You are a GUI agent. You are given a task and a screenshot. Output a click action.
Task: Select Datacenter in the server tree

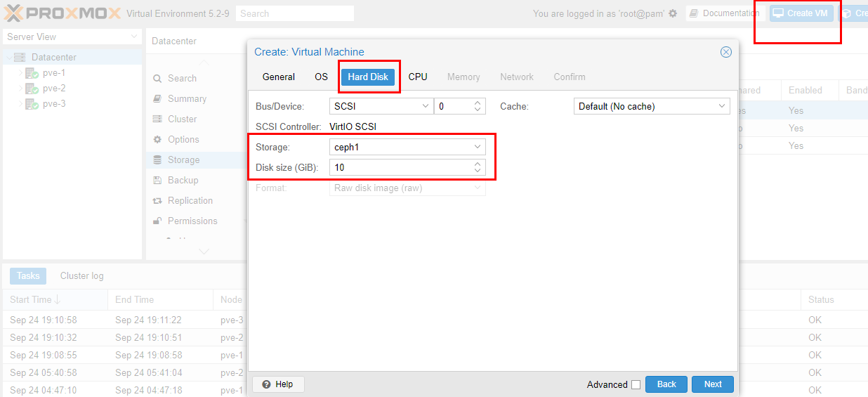54,58
